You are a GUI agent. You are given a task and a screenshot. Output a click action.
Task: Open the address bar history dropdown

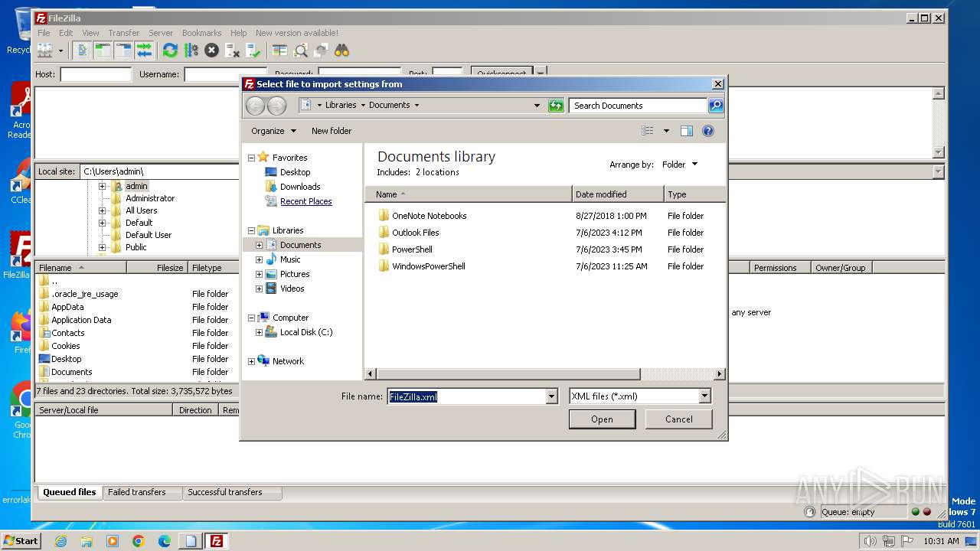[537, 106]
